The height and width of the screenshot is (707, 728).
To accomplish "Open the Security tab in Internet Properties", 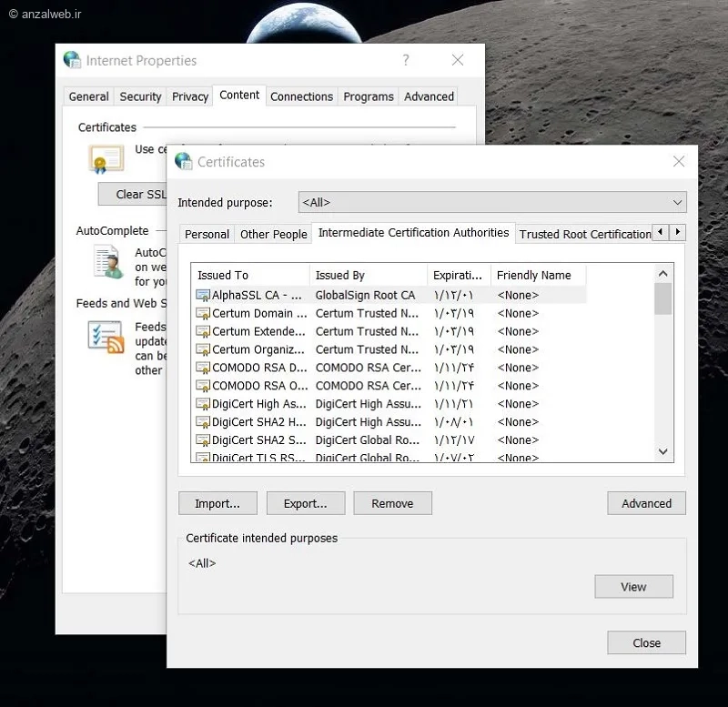I will 140,96.
